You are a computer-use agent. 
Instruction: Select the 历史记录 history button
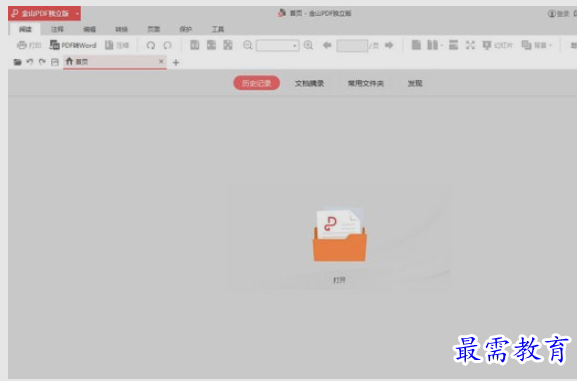click(x=256, y=83)
